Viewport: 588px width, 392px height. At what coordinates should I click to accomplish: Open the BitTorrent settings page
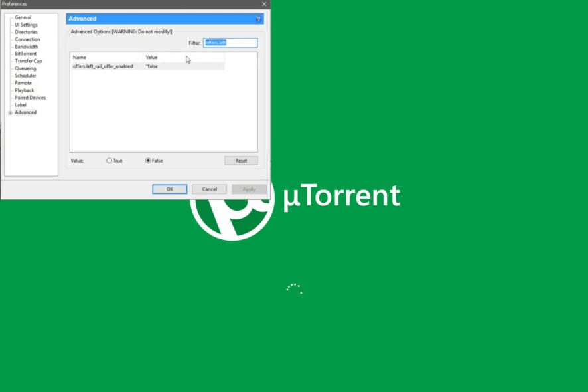coord(25,54)
